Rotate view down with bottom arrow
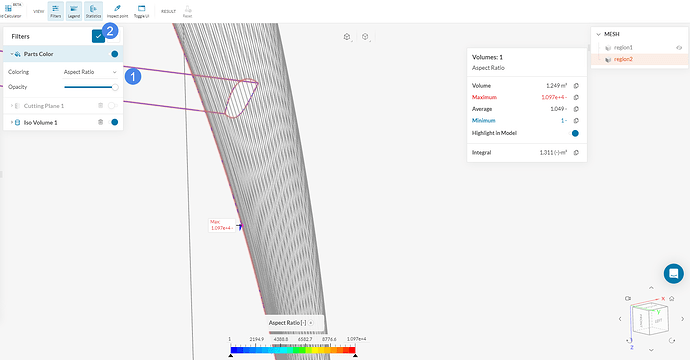 (651, 350)
